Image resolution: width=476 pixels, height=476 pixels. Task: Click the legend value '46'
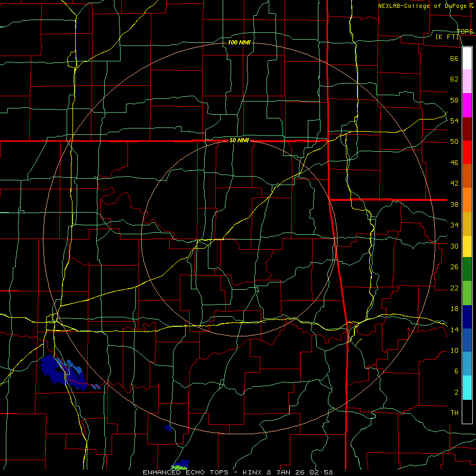[454, 163]
